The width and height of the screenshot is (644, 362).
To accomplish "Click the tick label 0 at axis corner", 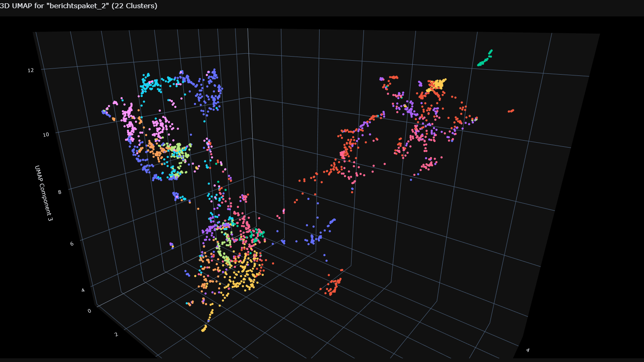I will [x=89, y=311].
